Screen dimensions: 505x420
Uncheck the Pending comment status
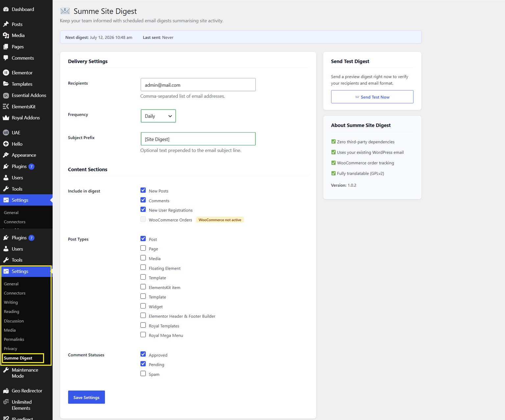[x=143, y=364]
